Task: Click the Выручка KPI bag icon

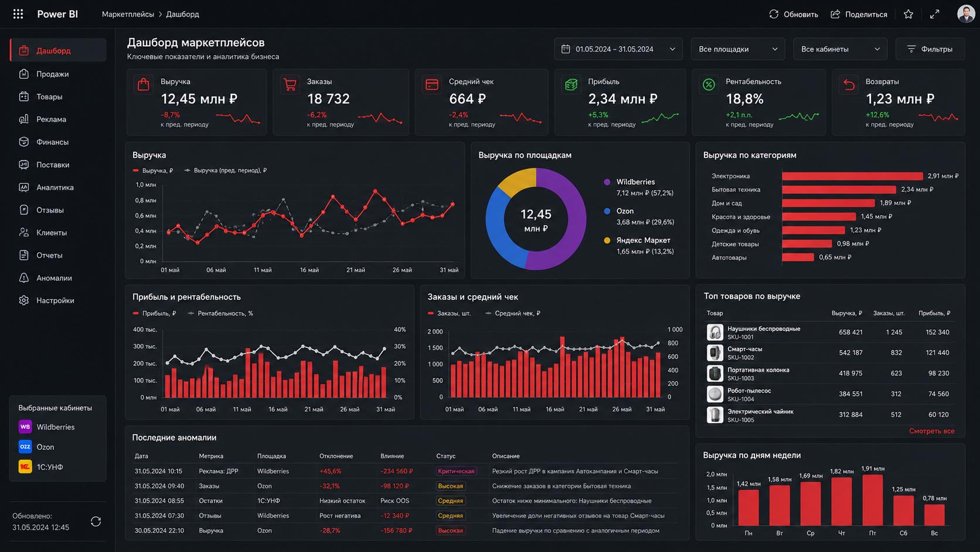Action: click(144, 84)
